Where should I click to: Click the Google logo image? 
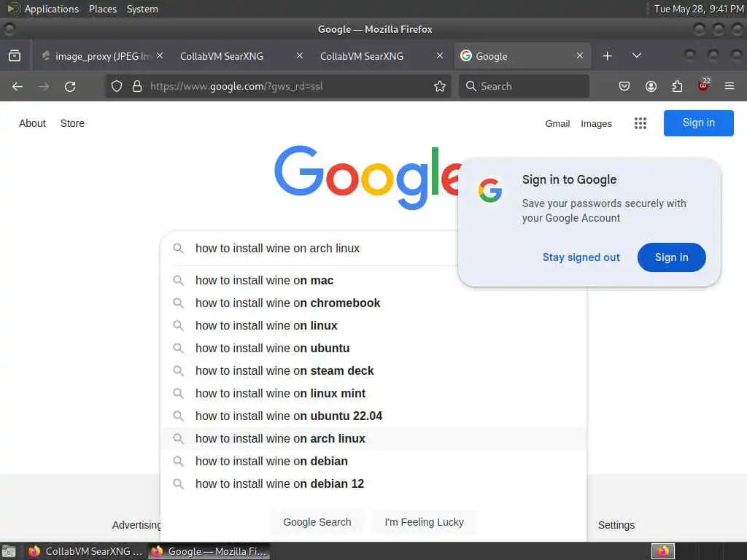(368, 177)
